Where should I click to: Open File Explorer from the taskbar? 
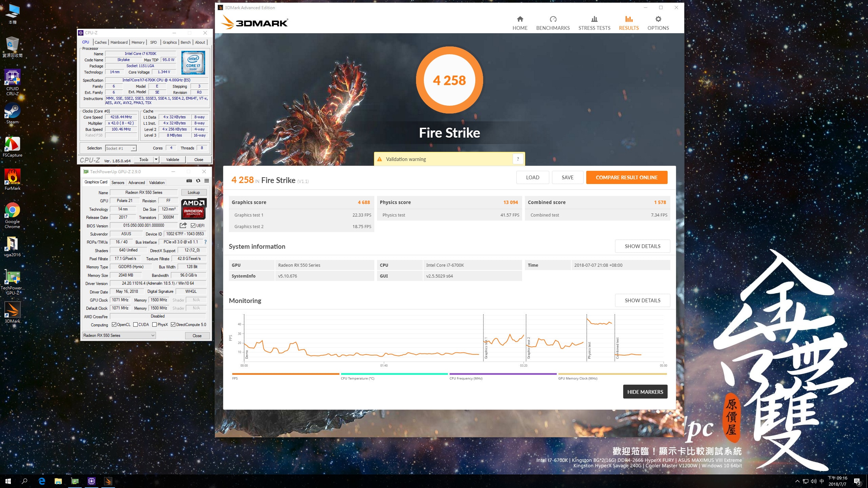[x=58, y=481]
